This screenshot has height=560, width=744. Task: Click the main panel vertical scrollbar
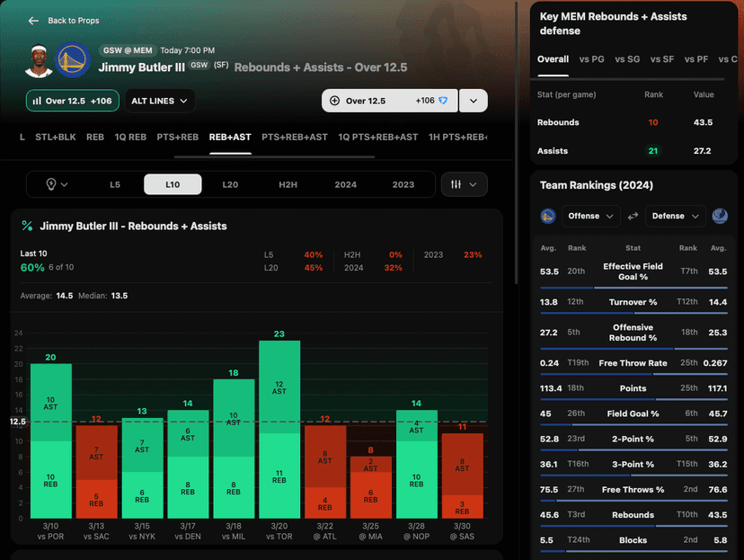coord(517,142)
